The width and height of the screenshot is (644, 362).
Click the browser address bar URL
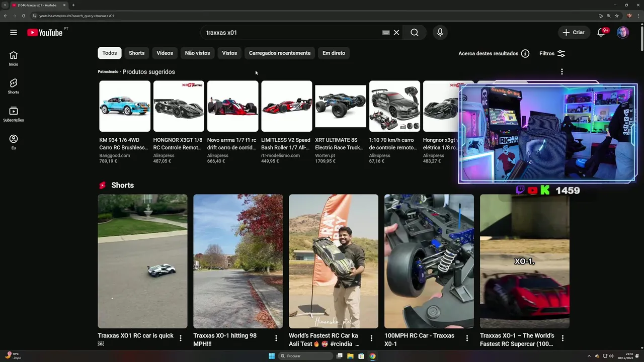click(76, 16)
